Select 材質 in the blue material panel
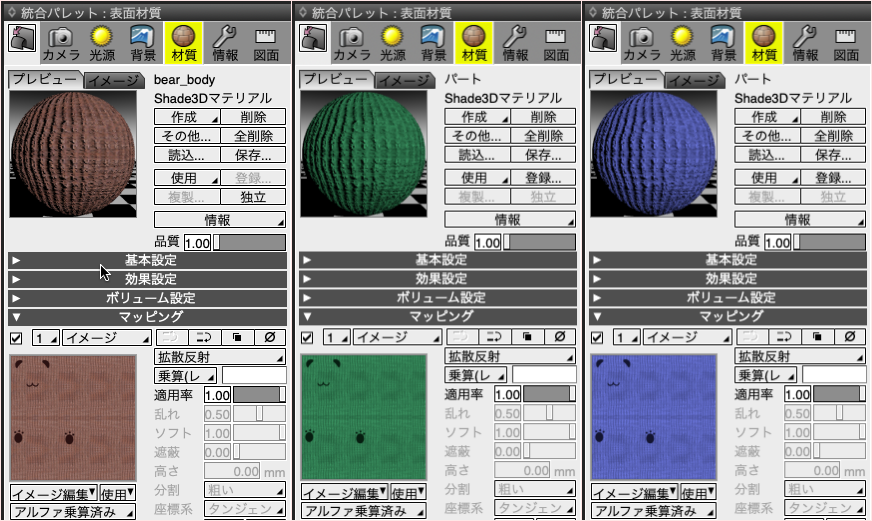Image resolution: width=872 pixels, height=521 pixels. (x=764, y=43)
